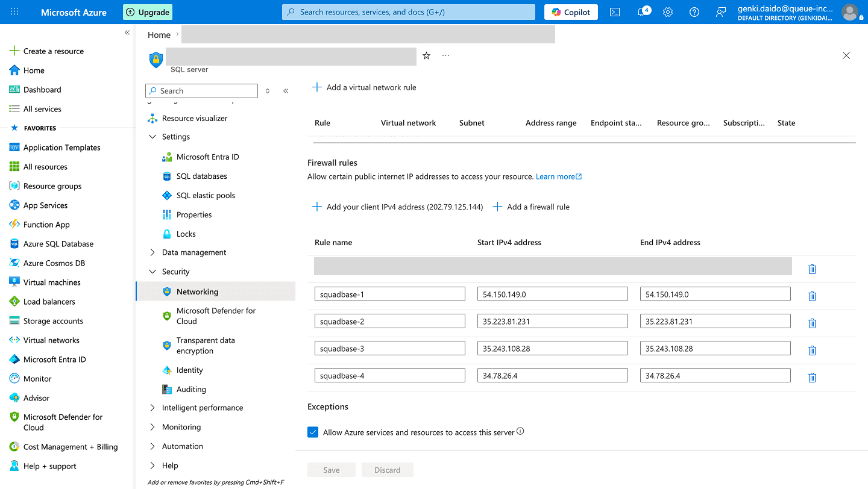Collapse the Settings section

pyautogui.click(x=153, y=137)
